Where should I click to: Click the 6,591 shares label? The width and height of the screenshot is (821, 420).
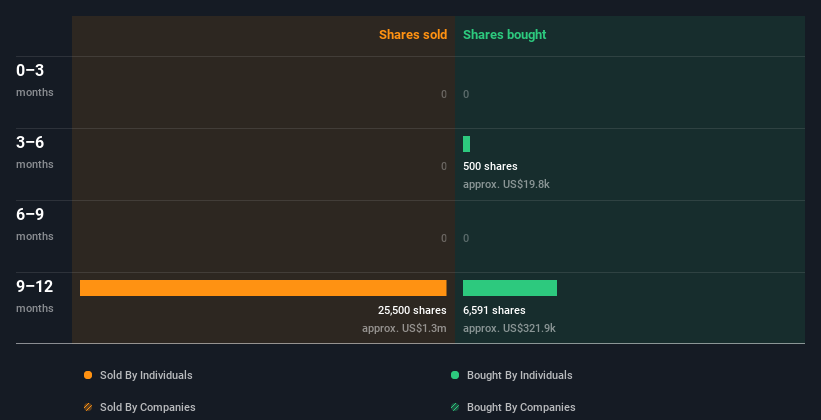tap(494, 310)
